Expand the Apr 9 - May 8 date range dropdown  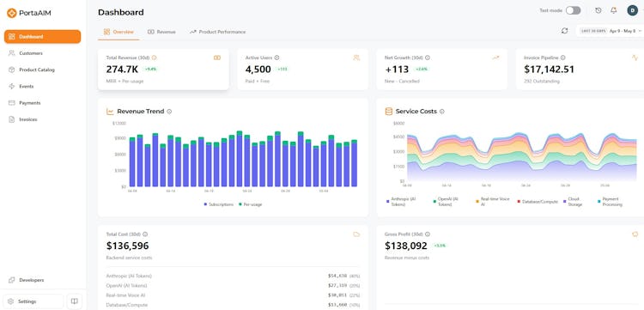[x=611, y=31]
